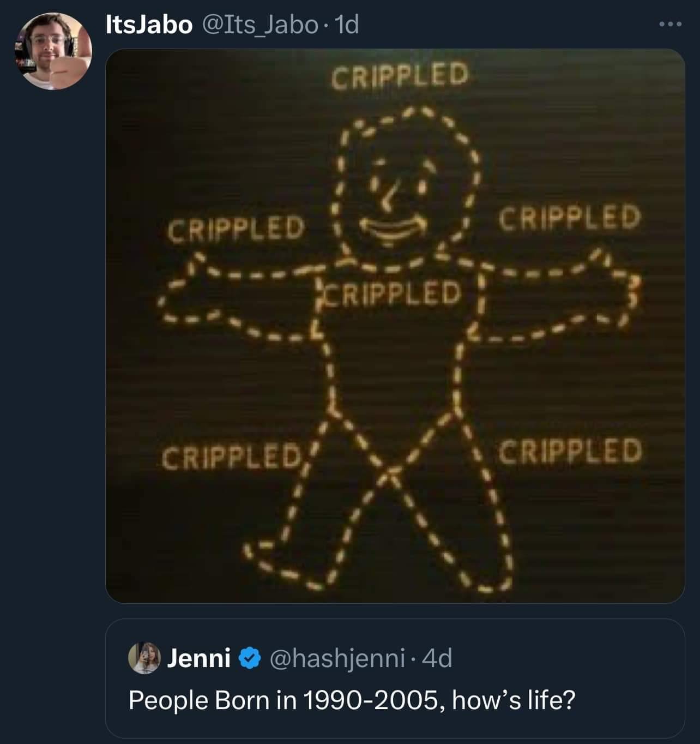Image resolution: width=700 pixels, height=744 pixels.
Task: Open quoted tweet text about 1990-2005
Action: coord(352,700)
